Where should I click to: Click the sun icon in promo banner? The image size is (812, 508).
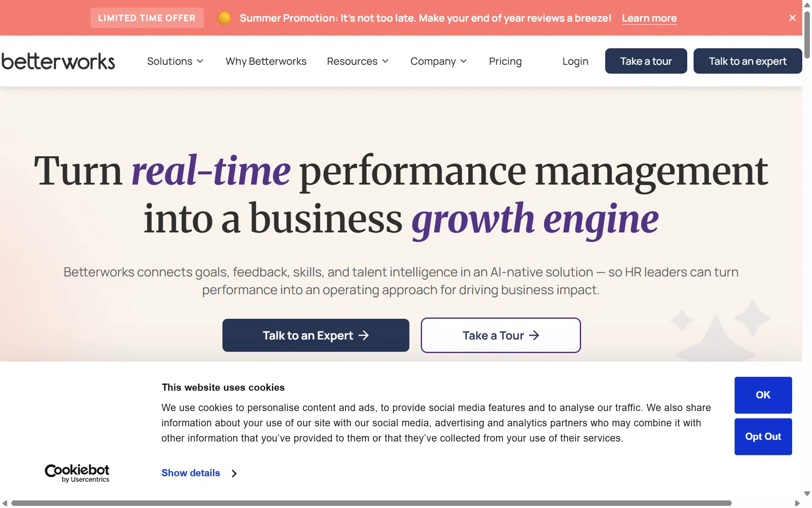pos(224,18)
